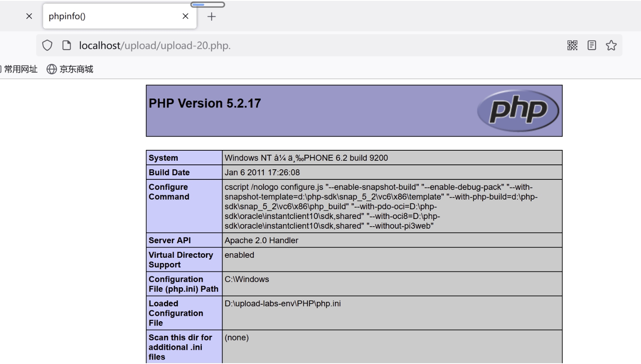This screenshot has height=364, width=641.
Task: Click the Virtual Directory Support label
Action: point(181,260)
